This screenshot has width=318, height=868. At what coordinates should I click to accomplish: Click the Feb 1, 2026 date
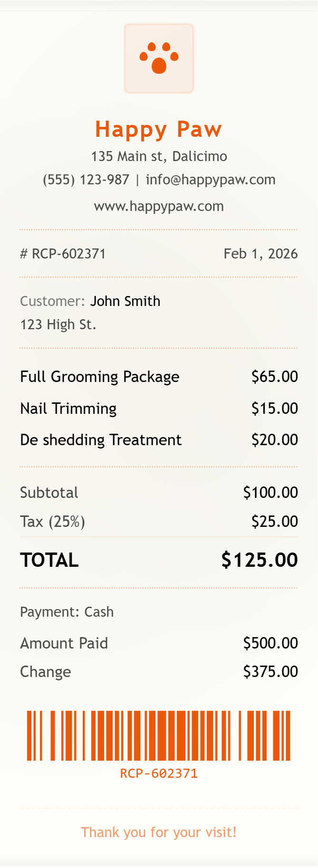click(x=260, y=254)
